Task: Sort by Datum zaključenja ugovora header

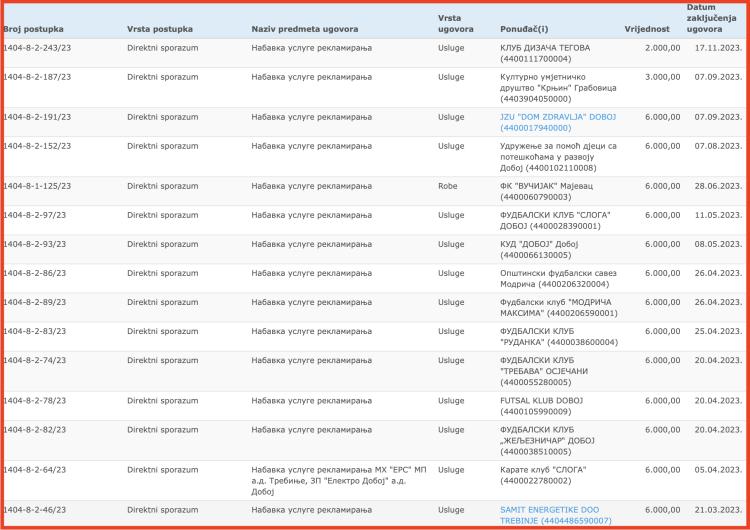Action: coord(711,18)
